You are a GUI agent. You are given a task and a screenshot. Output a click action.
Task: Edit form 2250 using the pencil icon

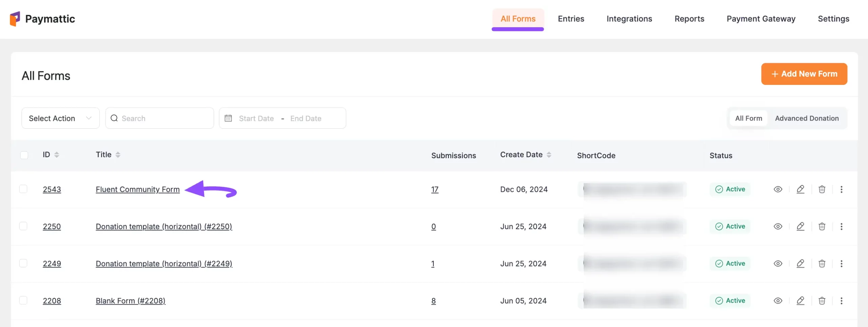click(x=800, y=226)
